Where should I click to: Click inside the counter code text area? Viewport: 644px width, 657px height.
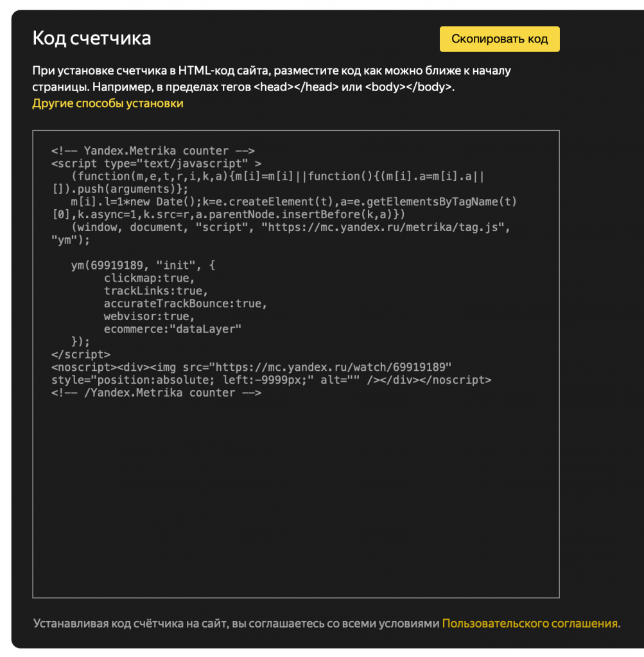pyautogui.click(x=296, y=364)
